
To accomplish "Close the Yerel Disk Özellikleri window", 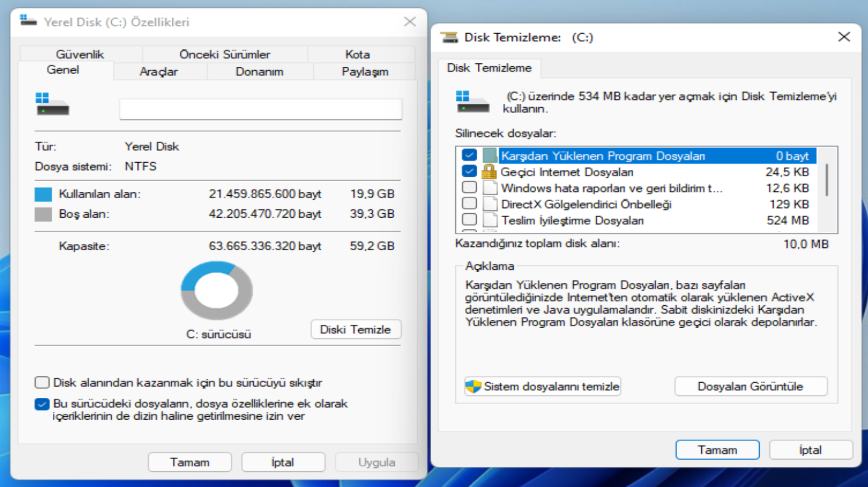I will coord(410,21).
